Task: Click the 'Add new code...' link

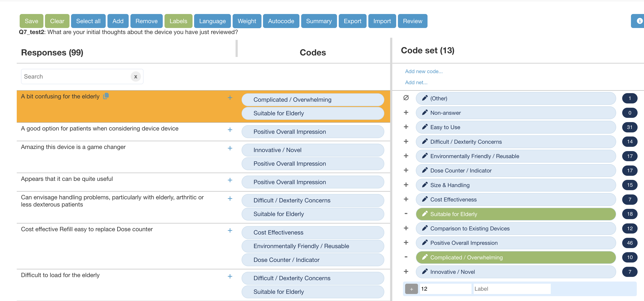Action: click(x=424, y=71)
